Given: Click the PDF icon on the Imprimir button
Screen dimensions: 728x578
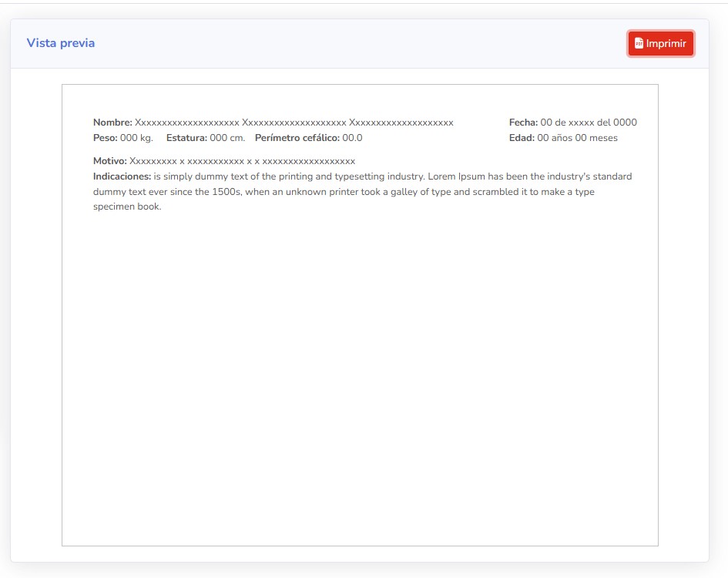Looking at the screenshot, I should 639,44.
